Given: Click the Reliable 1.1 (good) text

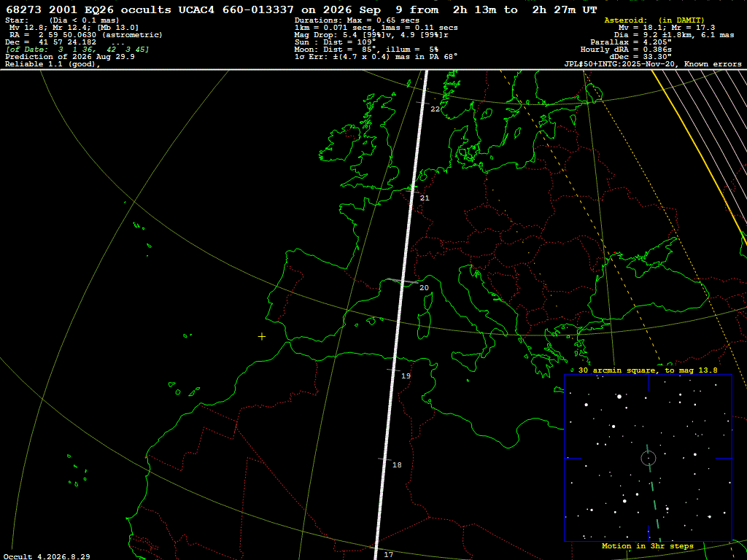Looking at the screenshot, I should coord(53,64).
